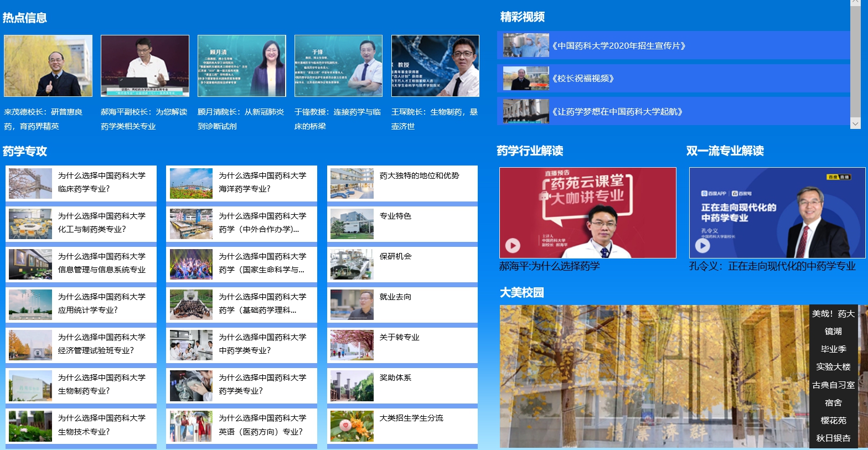The width and height of the screenshot is (868, 450).
Task: Open 《中国药科大学2020年招生宣传片》 video link
Action: [x=619, y=46]
